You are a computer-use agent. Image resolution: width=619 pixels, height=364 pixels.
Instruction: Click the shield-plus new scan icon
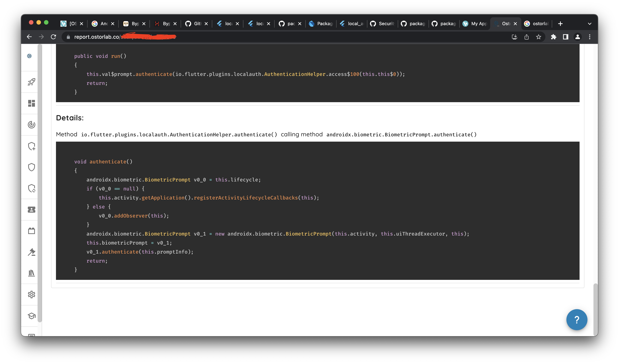coord(31,146)
